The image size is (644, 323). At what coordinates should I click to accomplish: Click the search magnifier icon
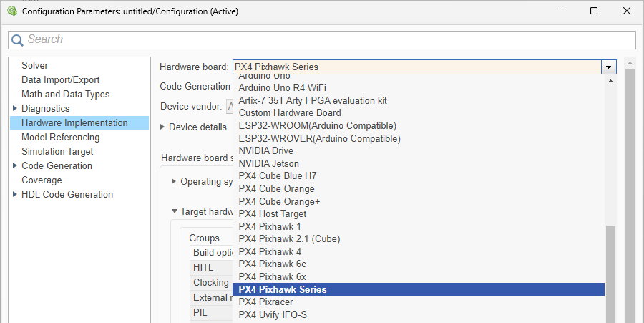18,40
